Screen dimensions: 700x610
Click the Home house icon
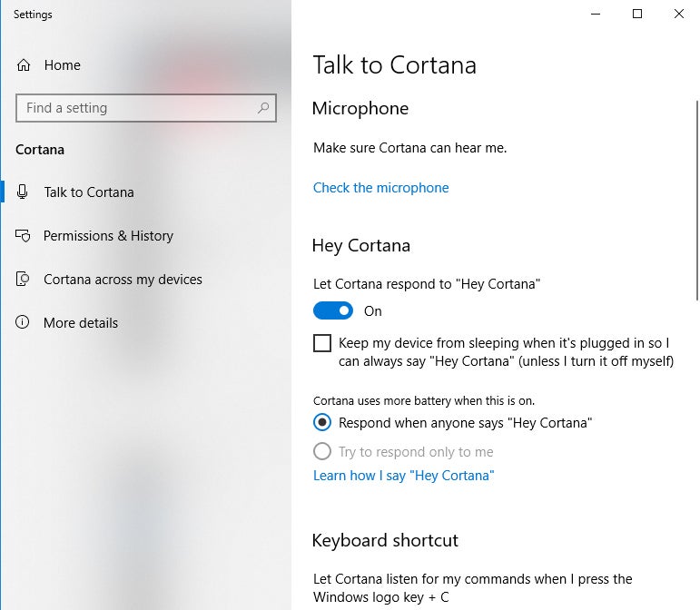(x=24, y=65)
